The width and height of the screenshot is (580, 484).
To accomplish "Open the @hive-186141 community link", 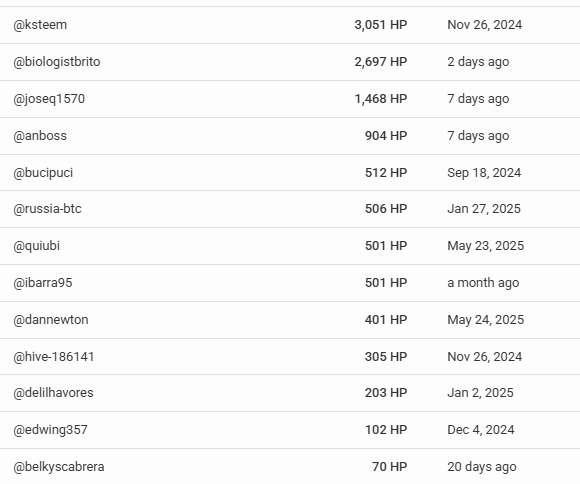I will coord(54,357).
